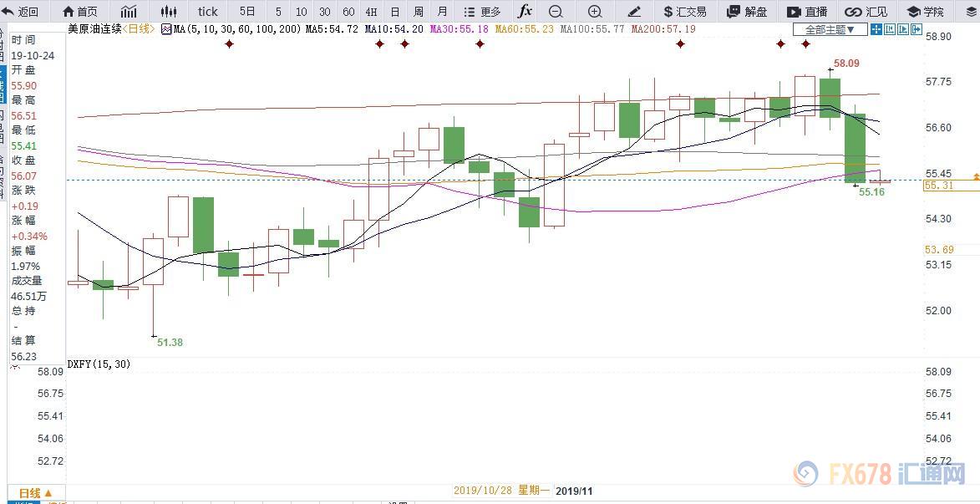Click the 2019/10/28 星期一 date label

[x=502, y=491]
